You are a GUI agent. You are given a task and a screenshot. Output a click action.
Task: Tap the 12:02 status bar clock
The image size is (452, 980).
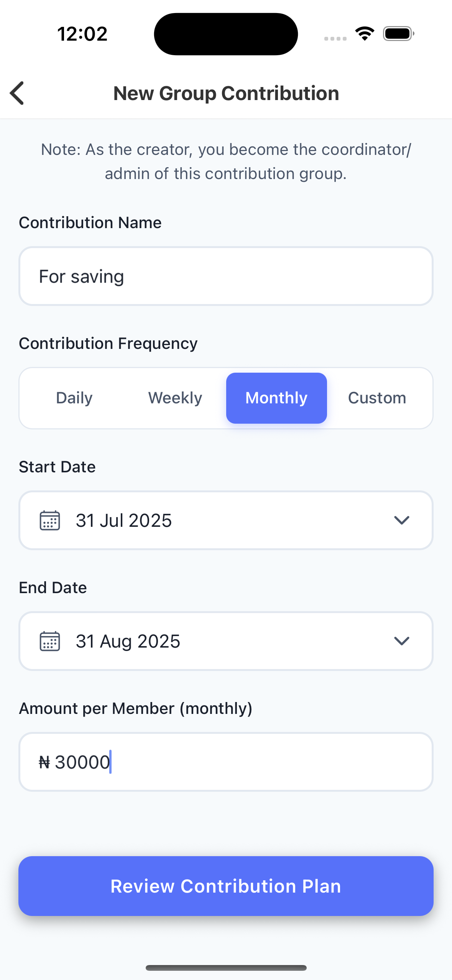[x=82, y=34]
